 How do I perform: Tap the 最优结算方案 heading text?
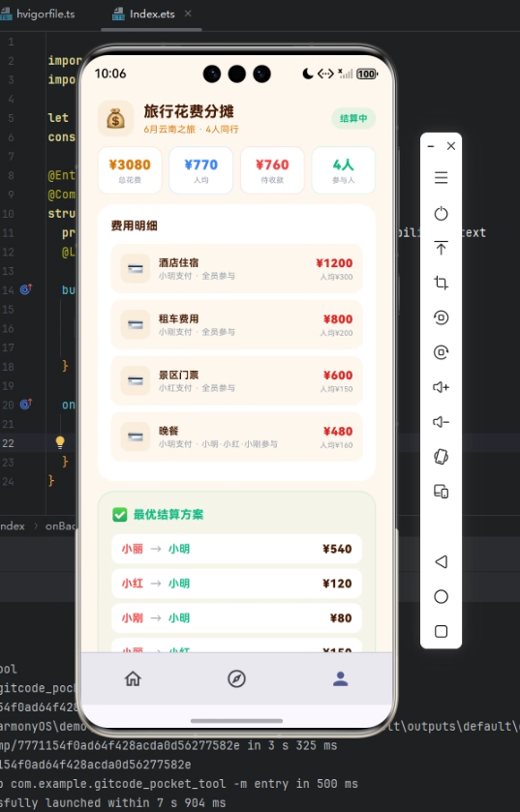(168, 515)
